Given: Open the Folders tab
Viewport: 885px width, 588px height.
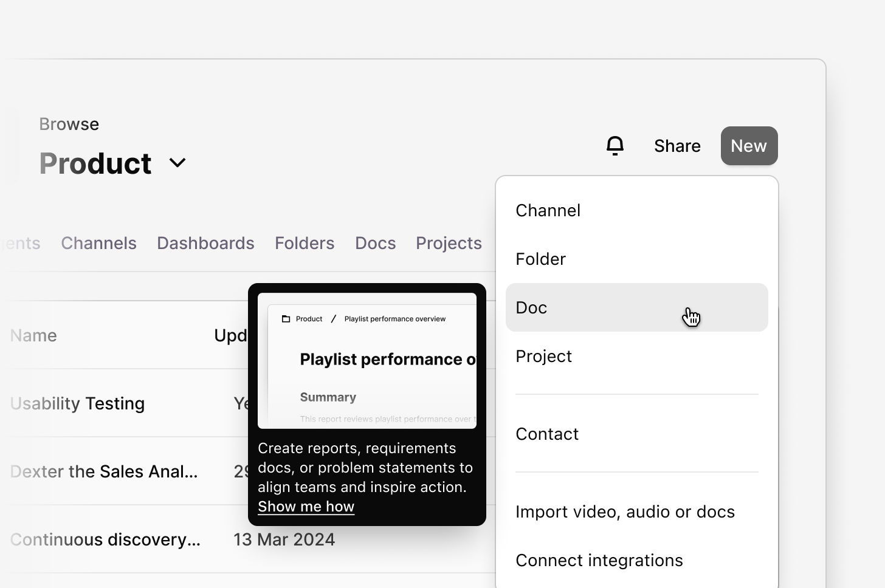Looking at the screenshot, I should tap(305, 243).
